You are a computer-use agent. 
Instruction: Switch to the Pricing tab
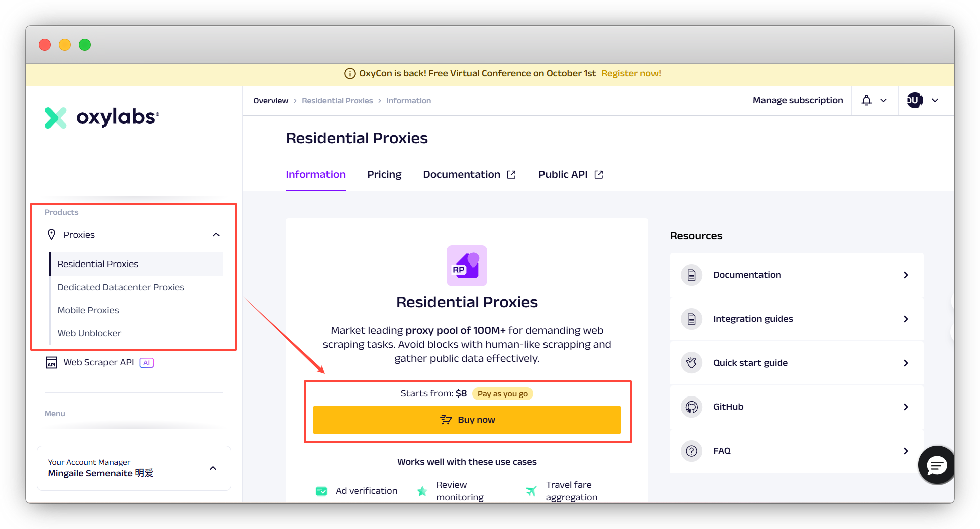coord(384,174)
